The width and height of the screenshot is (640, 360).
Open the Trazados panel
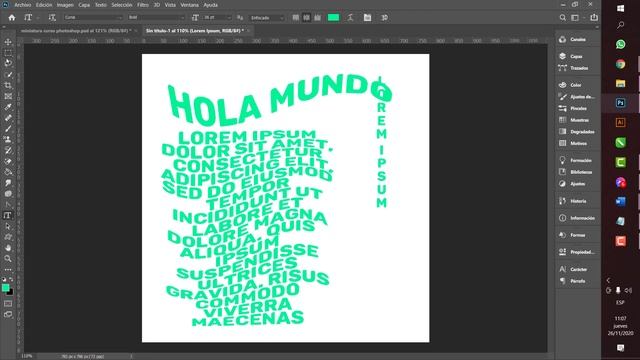click(574, 68)
